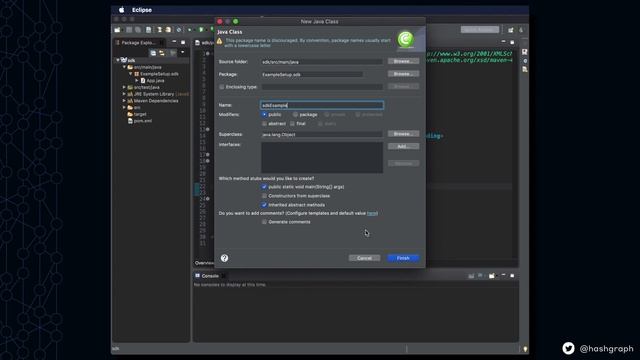The height and width of the screenshot is (360, 640).
Task: Enable the Generate comments checkbox
Action: (264, 222)
